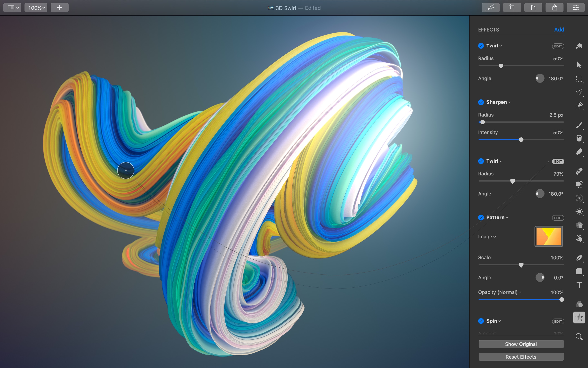Click the active Effects star tool
Image resolution: width=588 pixels, height=368 pixels.
[579, 317]
